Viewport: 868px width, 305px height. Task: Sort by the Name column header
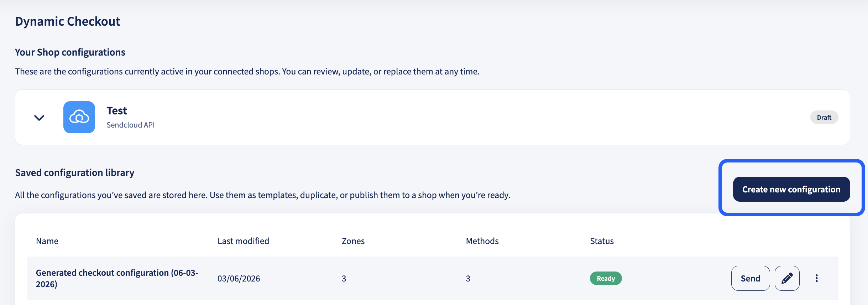pos(47,241)
